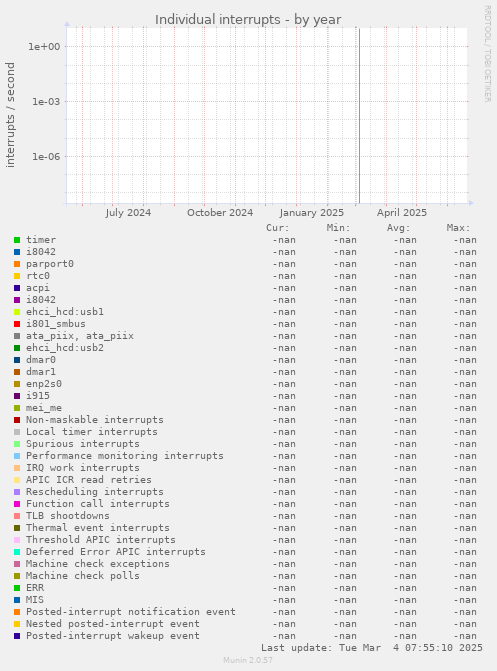The width and height of the screenshot is (497, 671).
Task: Select the Non-maskable interrupts label
Action: 95,420
